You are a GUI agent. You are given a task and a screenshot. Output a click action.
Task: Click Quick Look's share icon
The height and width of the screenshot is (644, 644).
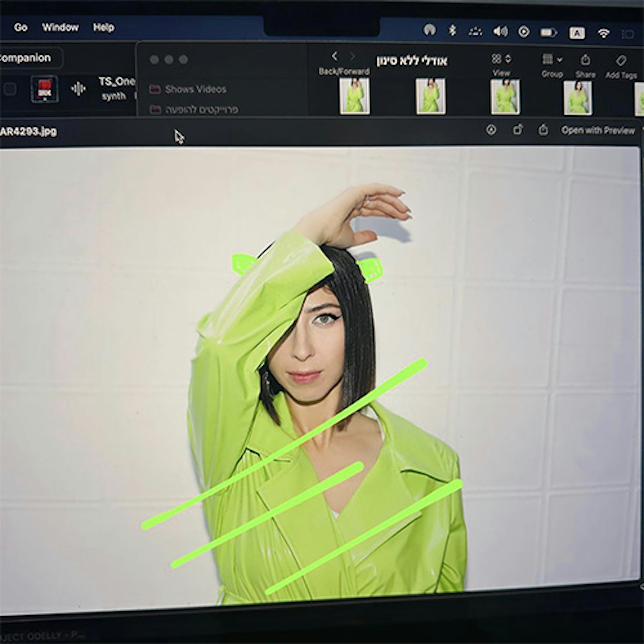coord(543,130)
